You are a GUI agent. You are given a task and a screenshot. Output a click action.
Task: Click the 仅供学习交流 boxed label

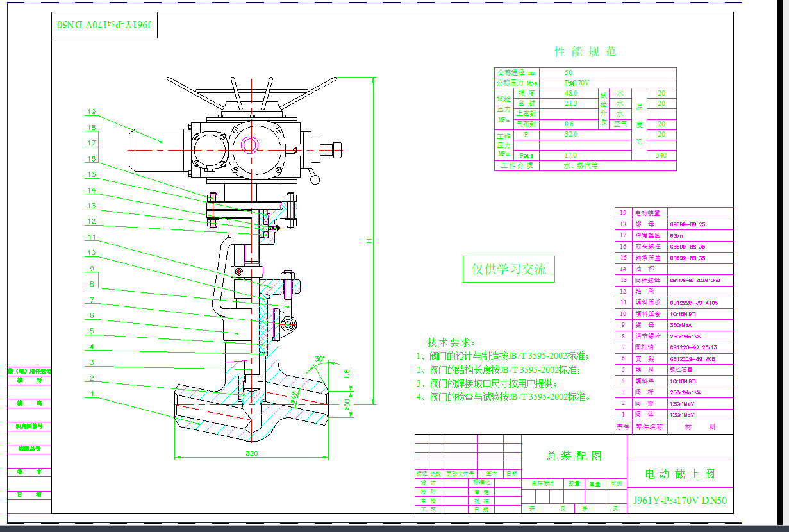(x=509, y=270)
